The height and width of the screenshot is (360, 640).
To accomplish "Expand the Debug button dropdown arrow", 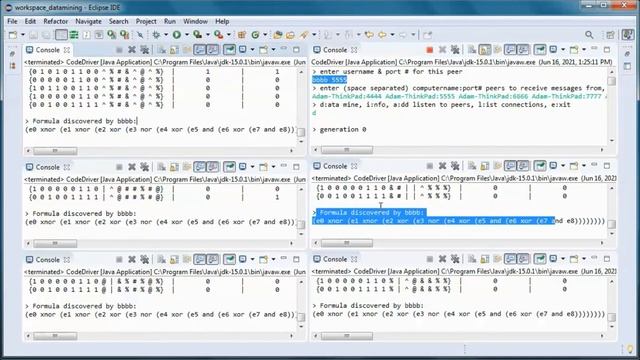I will pyautogui.click(x=166, y=35).
